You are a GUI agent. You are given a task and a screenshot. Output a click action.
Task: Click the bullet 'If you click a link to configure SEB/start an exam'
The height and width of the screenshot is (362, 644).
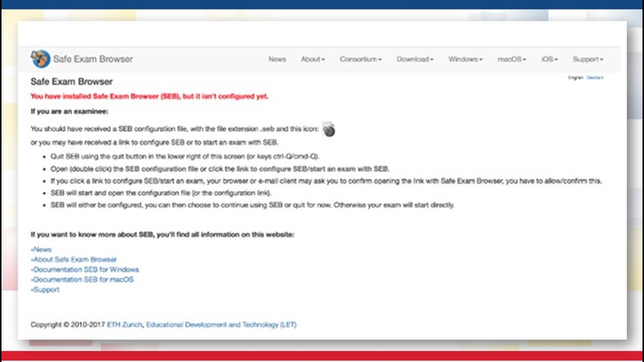326,181
